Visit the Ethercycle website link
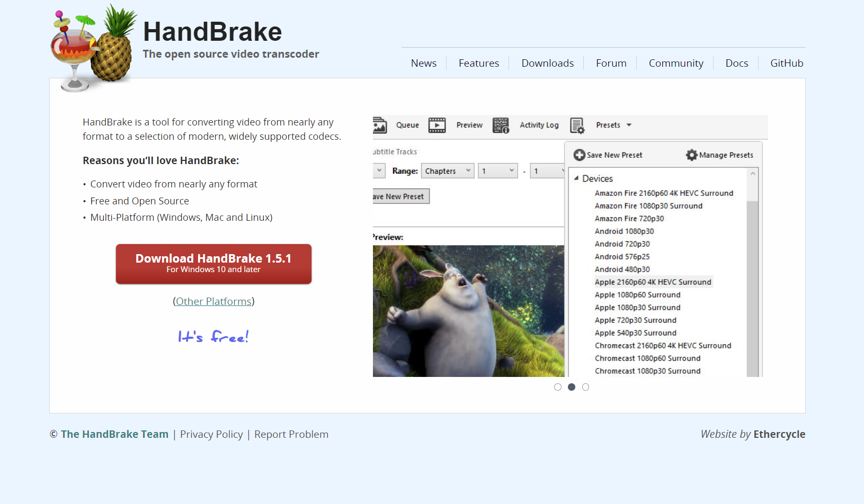This screenshot has width=864, height=504. pos(779,434)
